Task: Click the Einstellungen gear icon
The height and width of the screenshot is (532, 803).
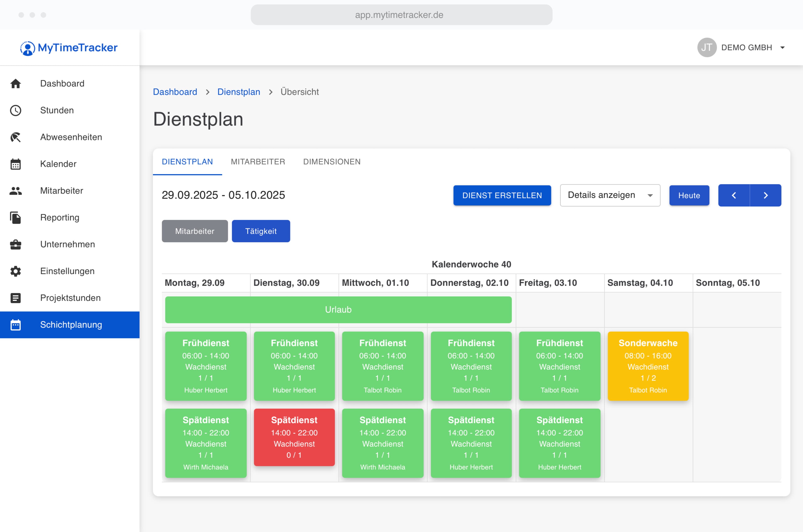Action: (x=16, y=271)
